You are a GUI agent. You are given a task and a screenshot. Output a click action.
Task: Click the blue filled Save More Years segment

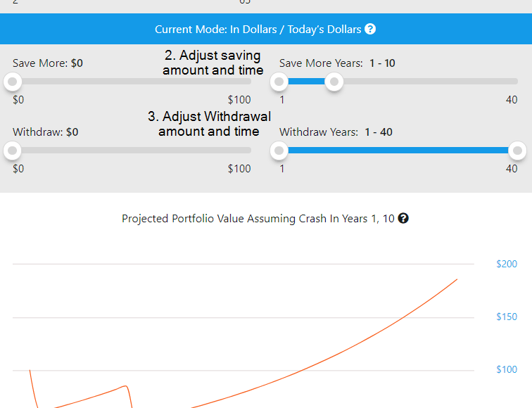coord(307,82)
